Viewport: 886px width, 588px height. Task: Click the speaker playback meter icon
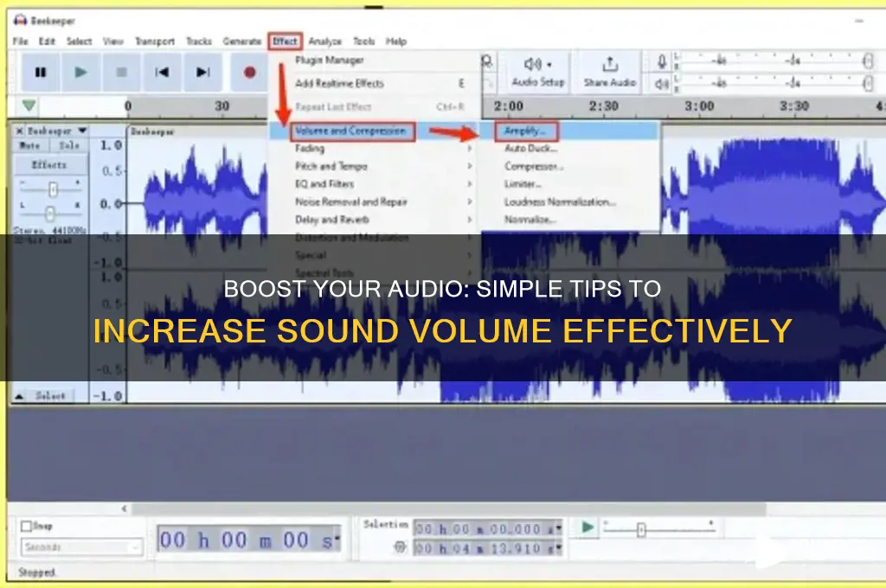point(661,85)
